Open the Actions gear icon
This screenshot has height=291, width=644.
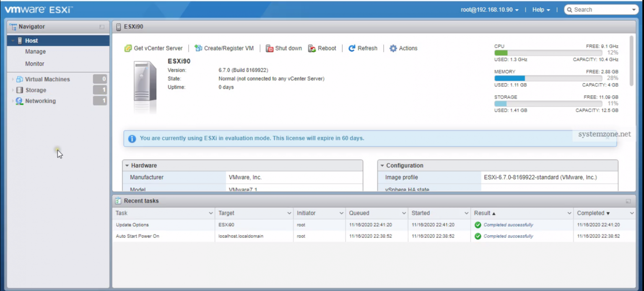pos(393,48)
